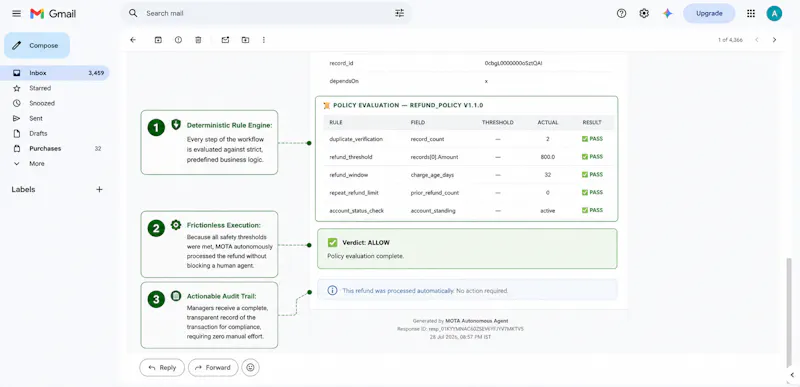Go to the older email arrow
The height and width of the screenshot is (387, 800).
[774, 40]
